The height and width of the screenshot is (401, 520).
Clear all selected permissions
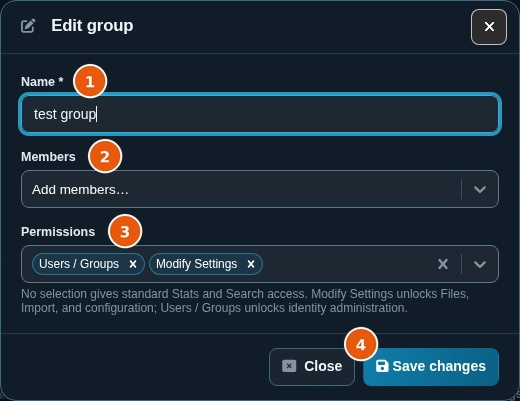[x=443, y=264]
